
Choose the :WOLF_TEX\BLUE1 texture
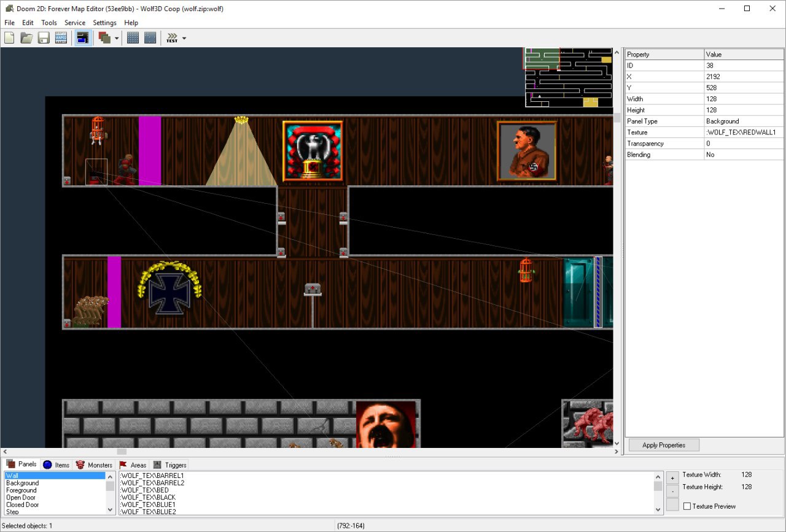386,505
